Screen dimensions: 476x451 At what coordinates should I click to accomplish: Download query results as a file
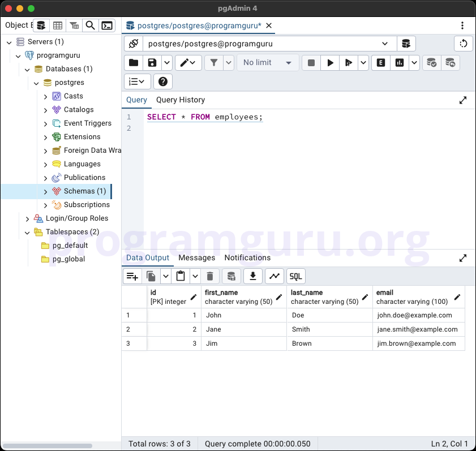252,276
